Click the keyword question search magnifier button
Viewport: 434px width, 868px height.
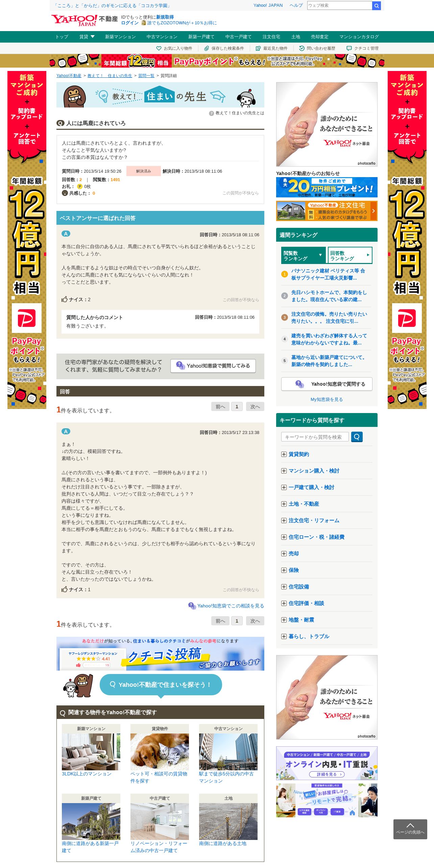coord(357,437)
